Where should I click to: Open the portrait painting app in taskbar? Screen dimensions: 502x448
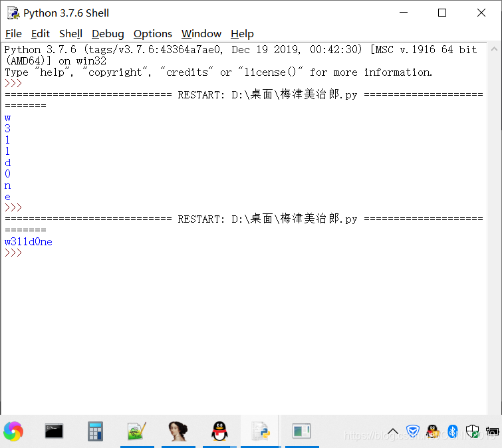178,431
